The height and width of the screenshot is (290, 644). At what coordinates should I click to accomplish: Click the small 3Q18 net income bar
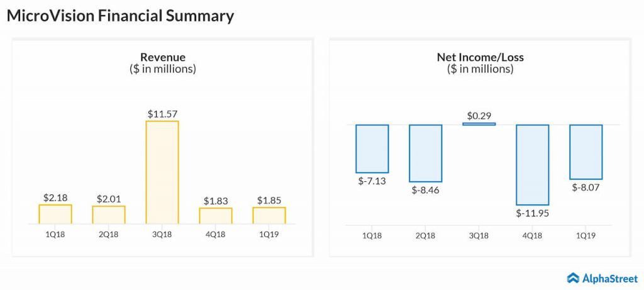coord(479,124)
